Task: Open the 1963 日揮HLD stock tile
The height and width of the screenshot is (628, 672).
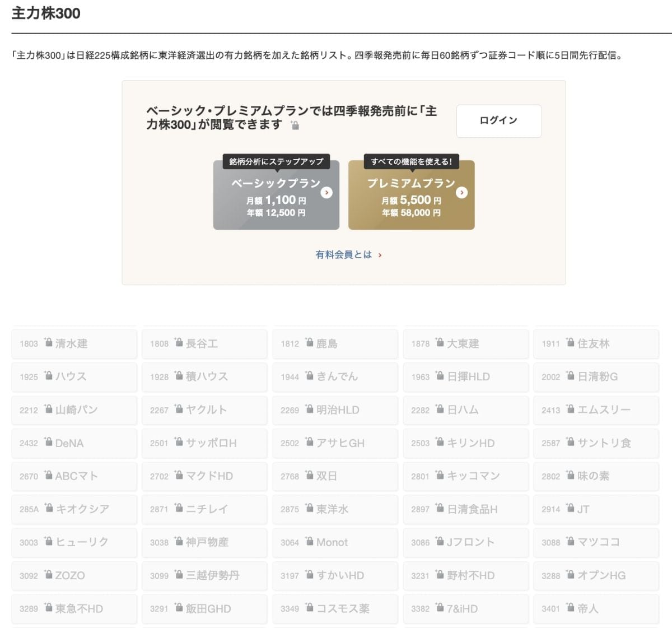Action: 466,376
